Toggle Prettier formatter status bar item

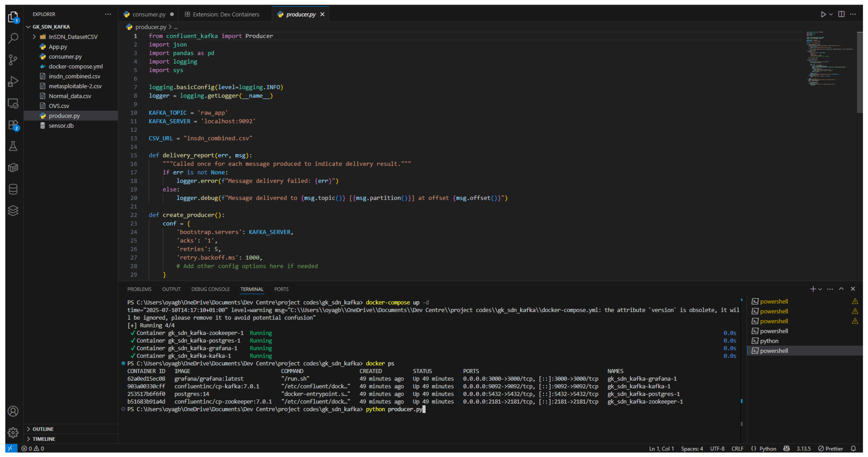point(831,449)
